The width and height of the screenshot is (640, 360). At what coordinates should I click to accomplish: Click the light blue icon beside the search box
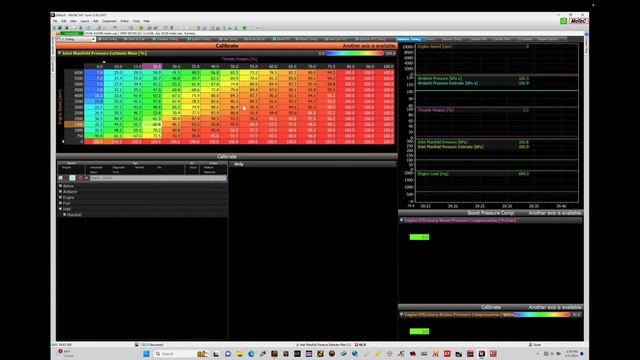(x=72, y=178)
